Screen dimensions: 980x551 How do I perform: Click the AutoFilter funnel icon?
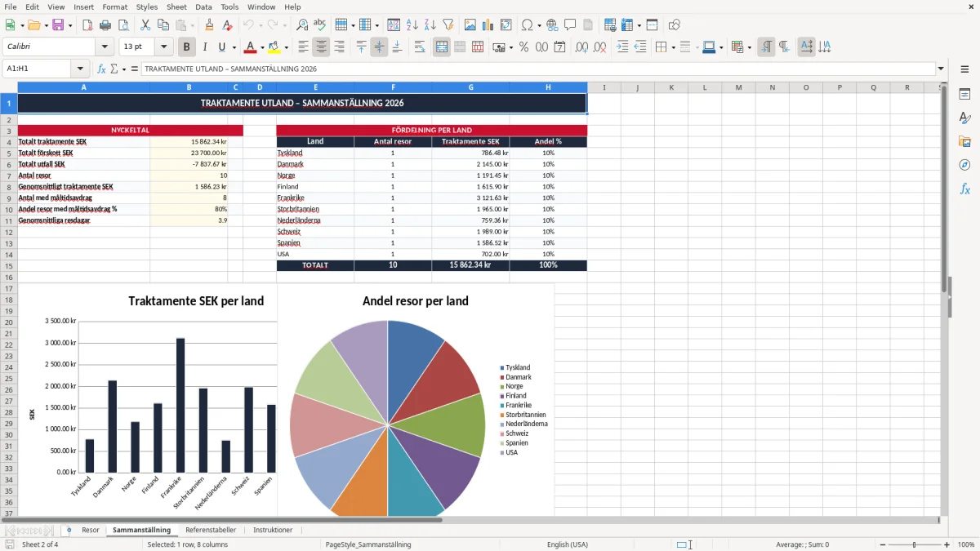[x=448, y=25]
